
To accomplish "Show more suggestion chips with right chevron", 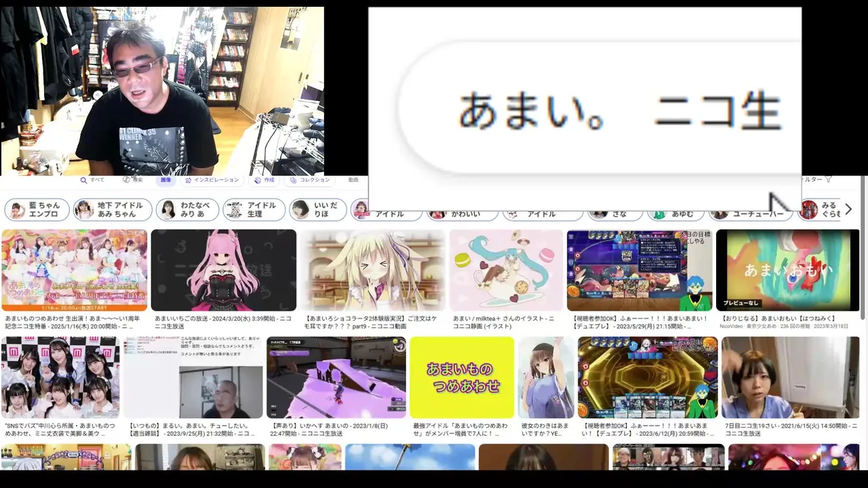I will (x=848, y=209).
